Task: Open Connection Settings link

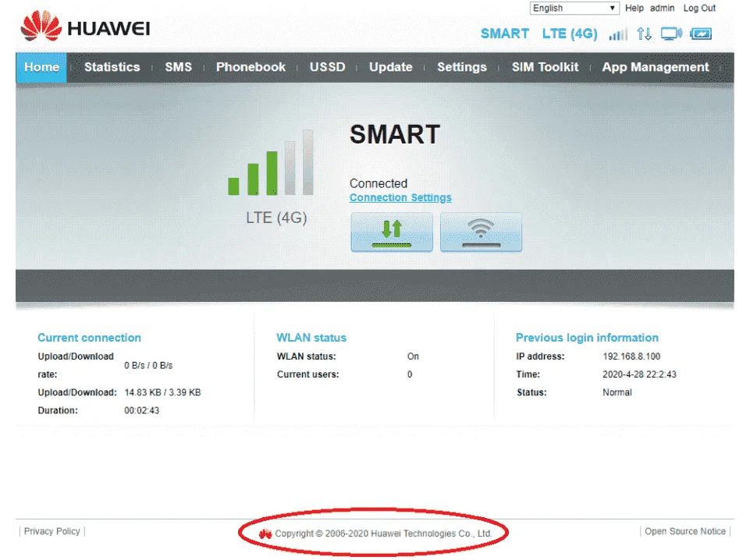Action: (400, 198)
